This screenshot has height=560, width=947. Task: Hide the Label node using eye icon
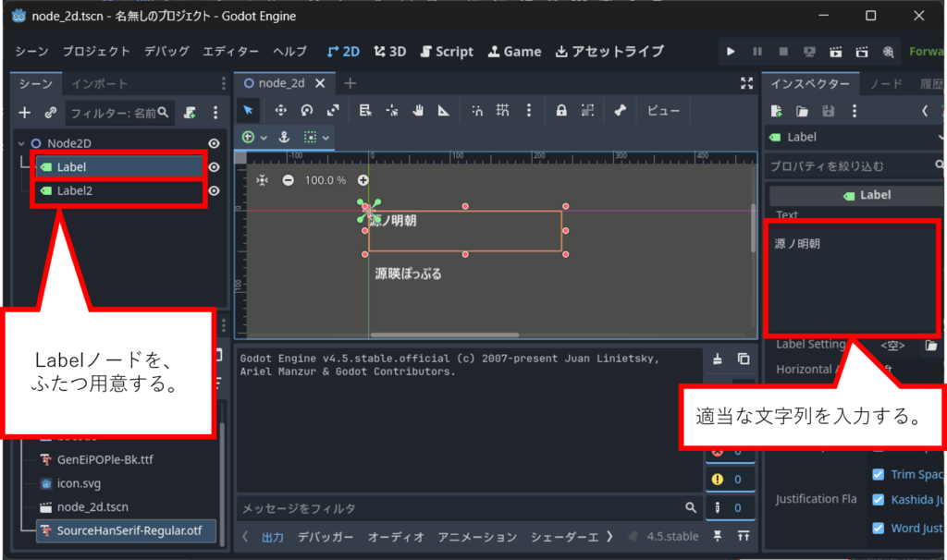[x=214, y=167]
